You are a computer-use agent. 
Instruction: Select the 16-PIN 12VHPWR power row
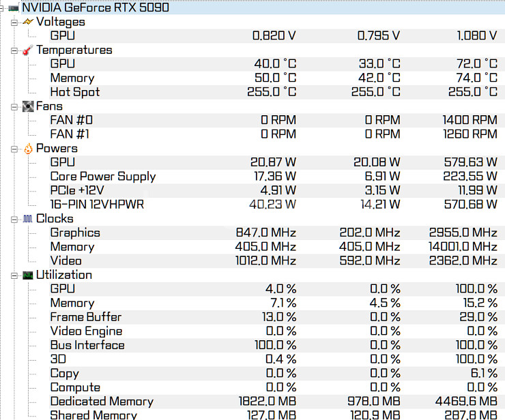click(97, 205)
